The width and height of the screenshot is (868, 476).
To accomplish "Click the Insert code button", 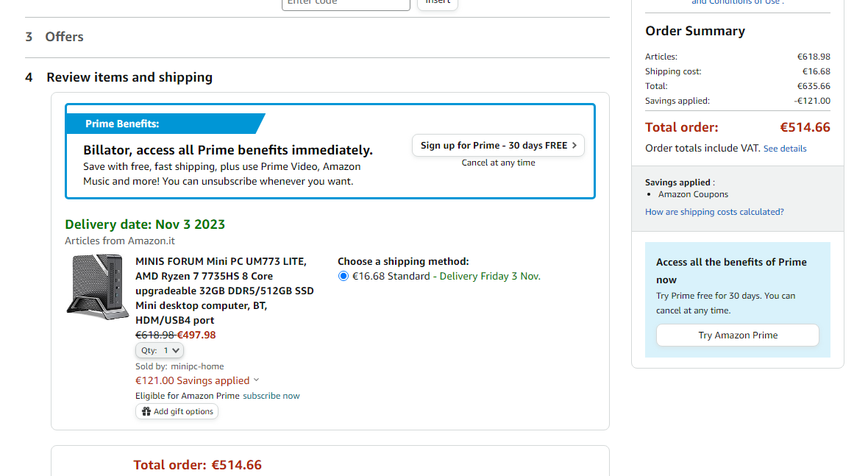I will (x=438, y=2).
